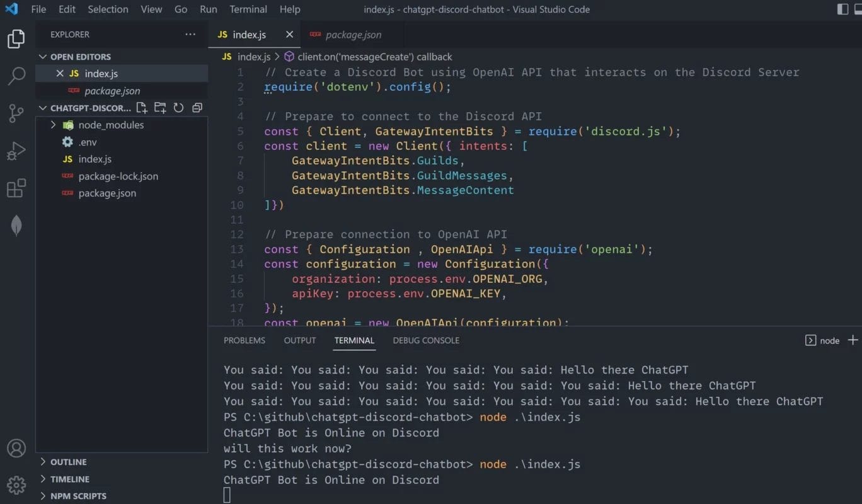Expand the OUTLINE section
Viewport: 862px width, 504px height.
click(x=69, y=462)
